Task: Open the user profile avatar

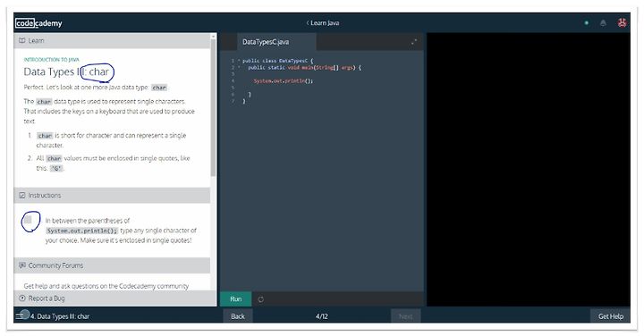Action: (622, 23)
